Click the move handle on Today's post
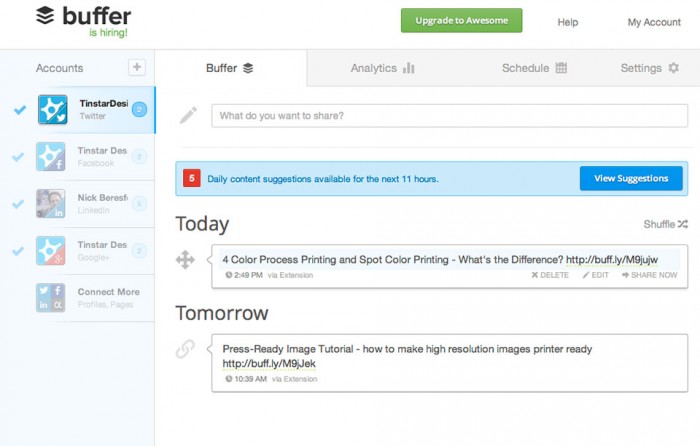The height and width of the screenshot is (446, 700). tap(185, 259)
